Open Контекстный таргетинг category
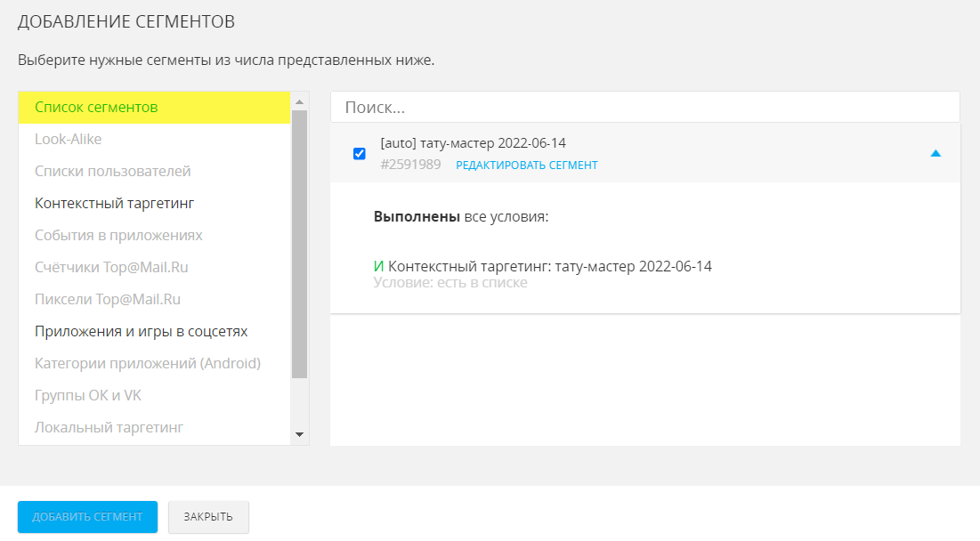The height and width of the screenshot is (541, 980). 114,204
